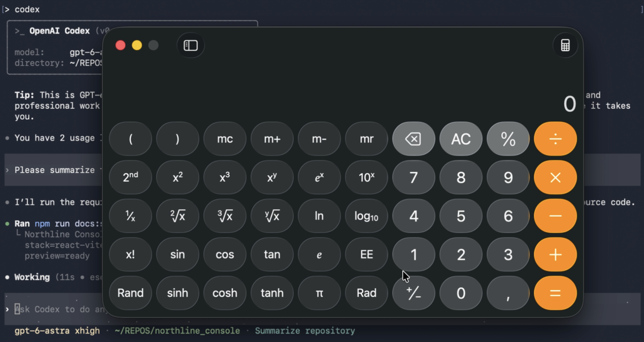The image size is (644, 342).
Task: Click the backspace delete key
Action: 413,139
